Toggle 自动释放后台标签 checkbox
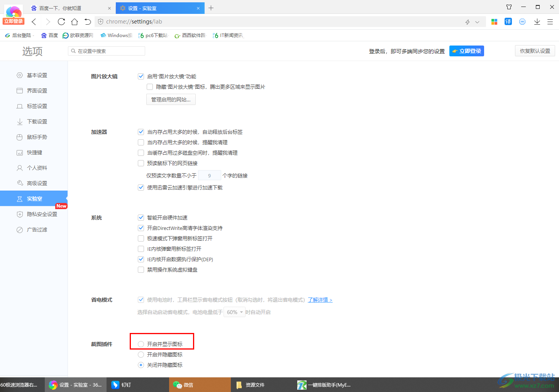Viewport: 559px width, 392px height. [141, 132]
